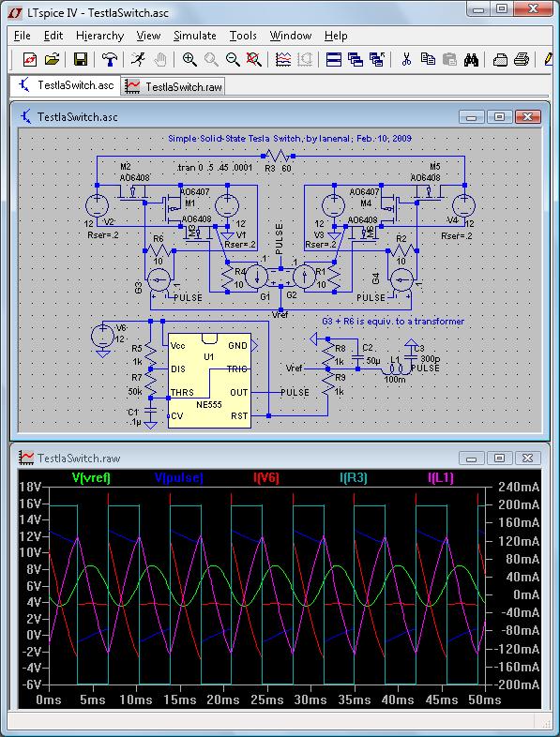Click the NE555 U1 timer component
560x737 pixels.
click(209, 381)
